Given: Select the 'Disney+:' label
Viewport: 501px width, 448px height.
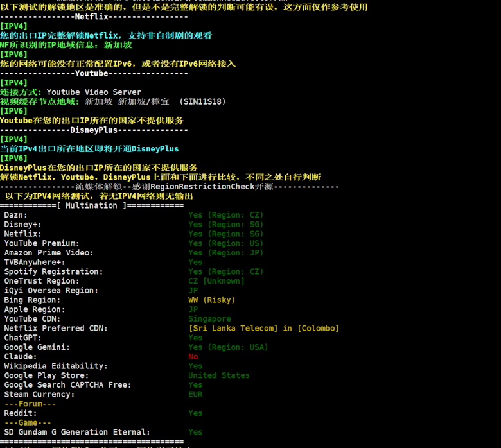Looking at the screenshot, I should tap(22, 225).
